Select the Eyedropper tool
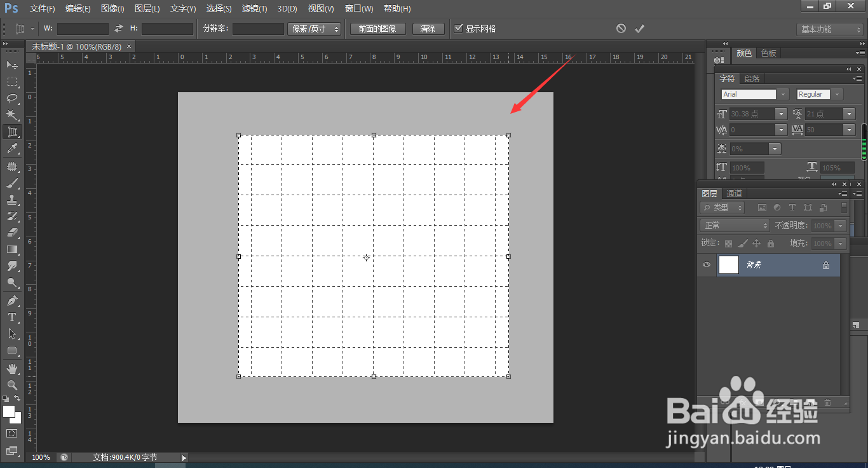 click(x=12, y=148)
